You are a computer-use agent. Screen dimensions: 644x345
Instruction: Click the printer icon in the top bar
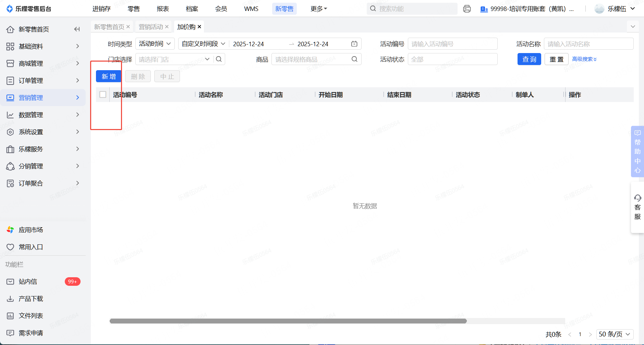[467, 9]
